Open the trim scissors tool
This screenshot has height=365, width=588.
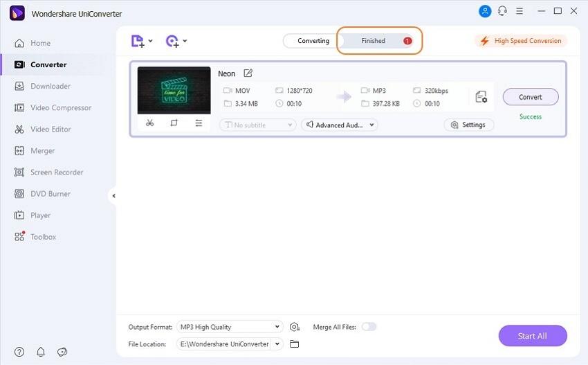[x=150, y=123]
